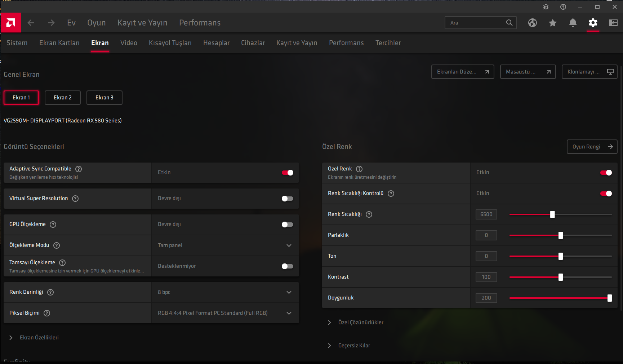Disable Renk Sıcaklığı Kontrolü toggle
The height and width of the screenshot is (364, 623).
(606, 194)
